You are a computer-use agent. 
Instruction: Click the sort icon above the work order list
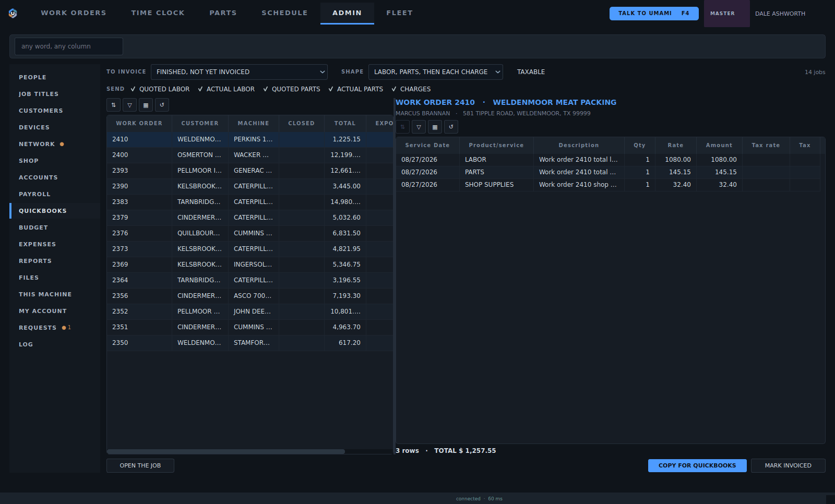[x=113, y=105]
